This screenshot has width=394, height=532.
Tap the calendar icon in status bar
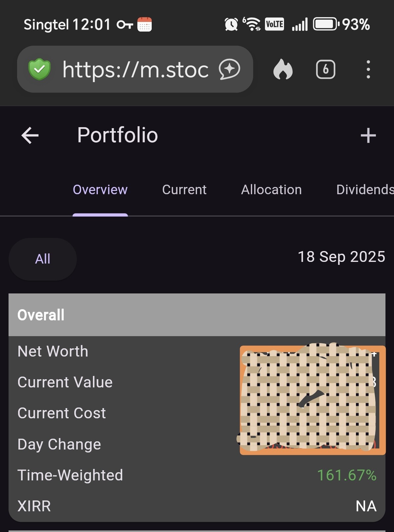point(144,25)
